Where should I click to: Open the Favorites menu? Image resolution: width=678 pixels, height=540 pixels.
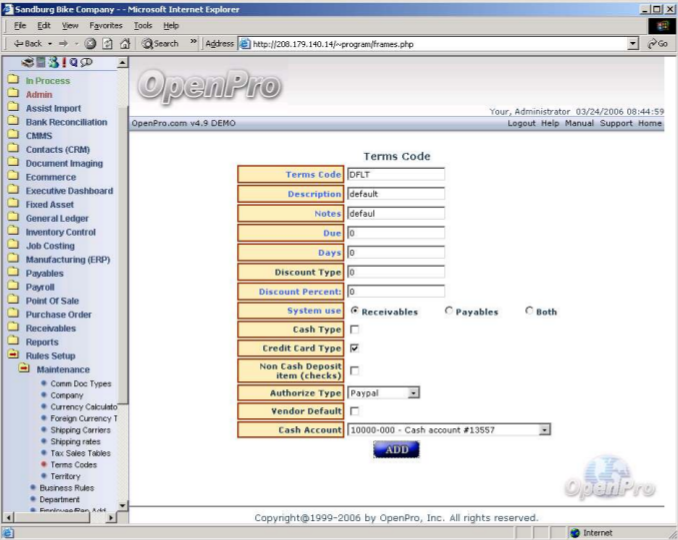[105, 25]
